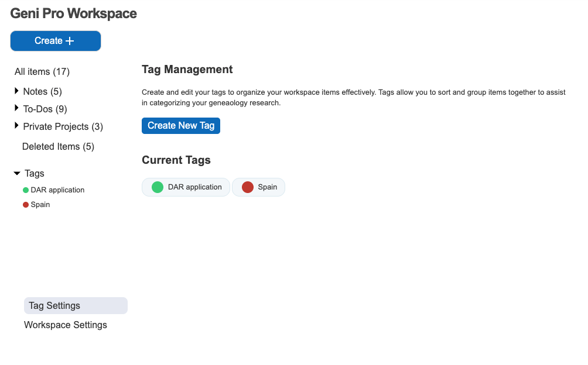Click the red dot beside Spain tag
The width and height of the screenshot is (588, 365).
tap(25, 204)
